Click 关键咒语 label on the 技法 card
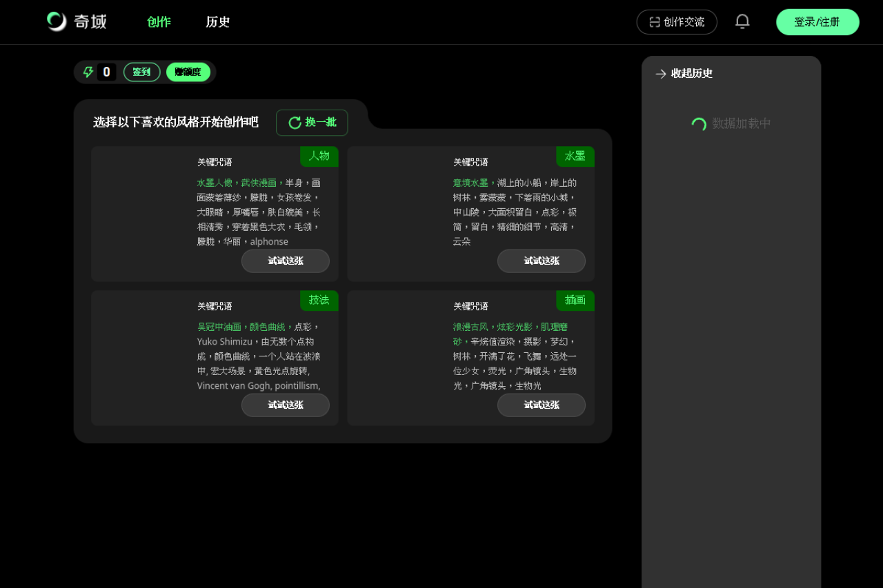Image resolution: width=883 pixels, height=588 pixels. tap(215, 307)
